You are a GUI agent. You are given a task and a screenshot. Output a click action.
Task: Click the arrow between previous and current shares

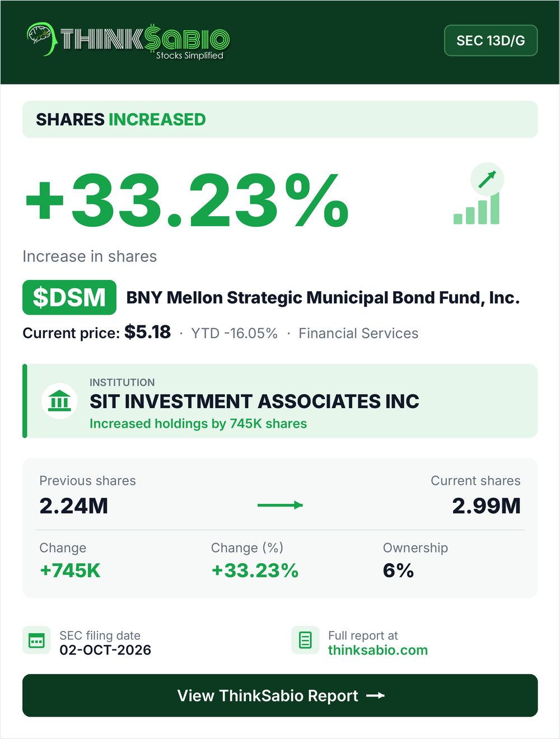(280, 505)
